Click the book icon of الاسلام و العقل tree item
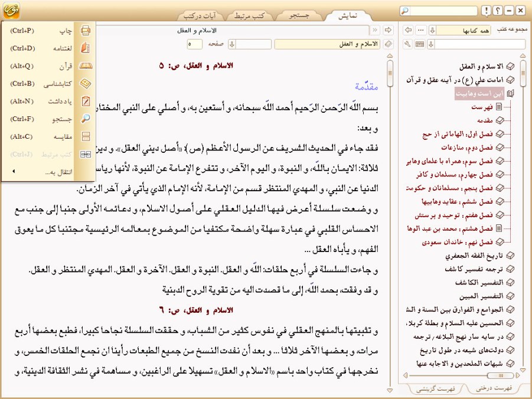This screenshot has height=399, width=532. click(x=510, y=67)
